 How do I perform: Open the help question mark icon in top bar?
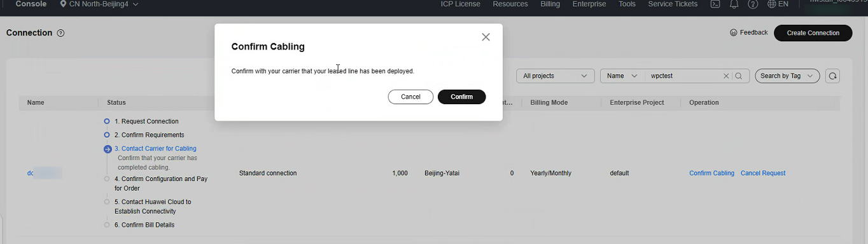click(x=753, y=4)
